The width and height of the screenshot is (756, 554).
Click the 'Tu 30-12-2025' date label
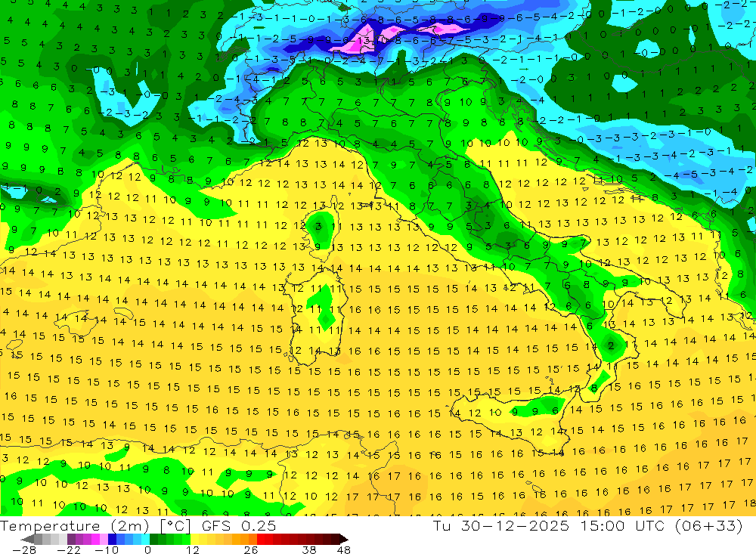(x=501, y=525)
